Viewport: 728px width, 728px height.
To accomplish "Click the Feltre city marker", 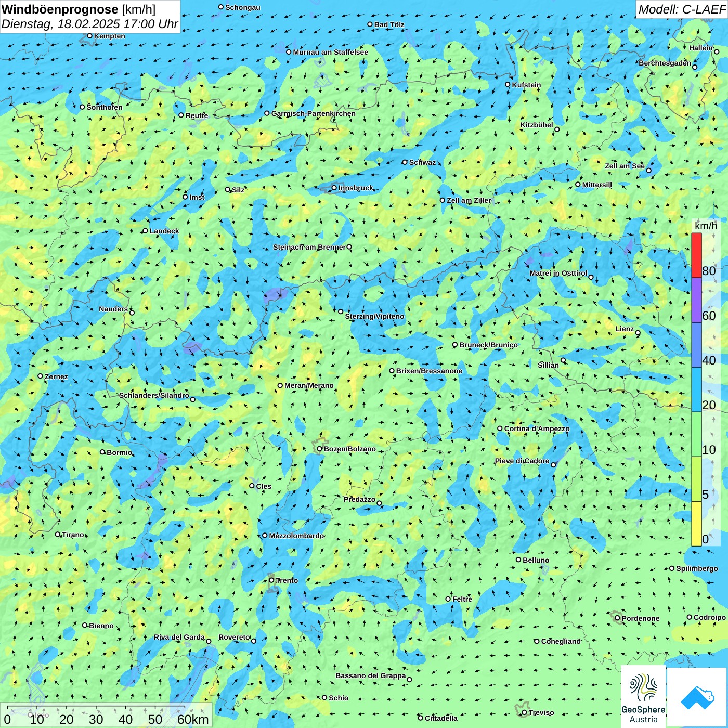I will point(448,599).
